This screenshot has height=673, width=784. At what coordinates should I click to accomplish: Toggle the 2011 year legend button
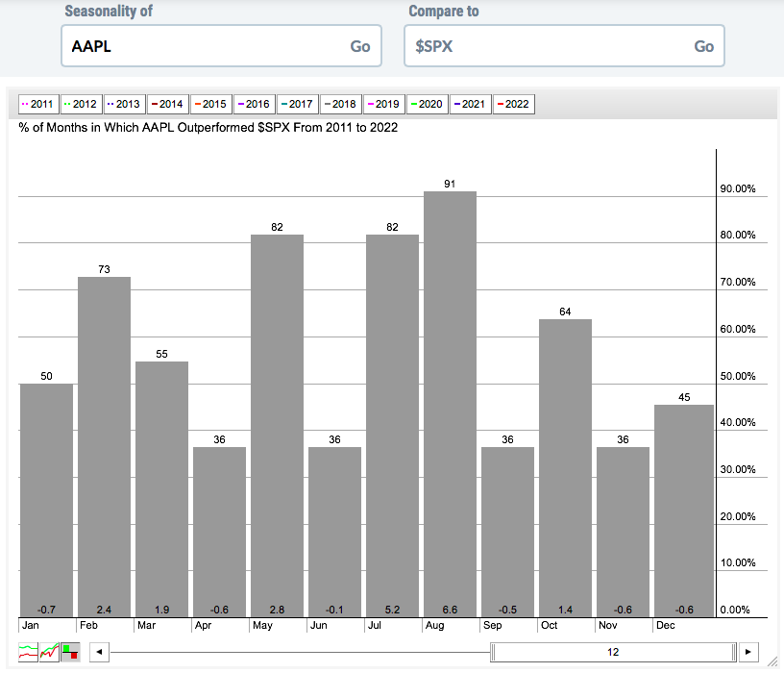point(38,104)
